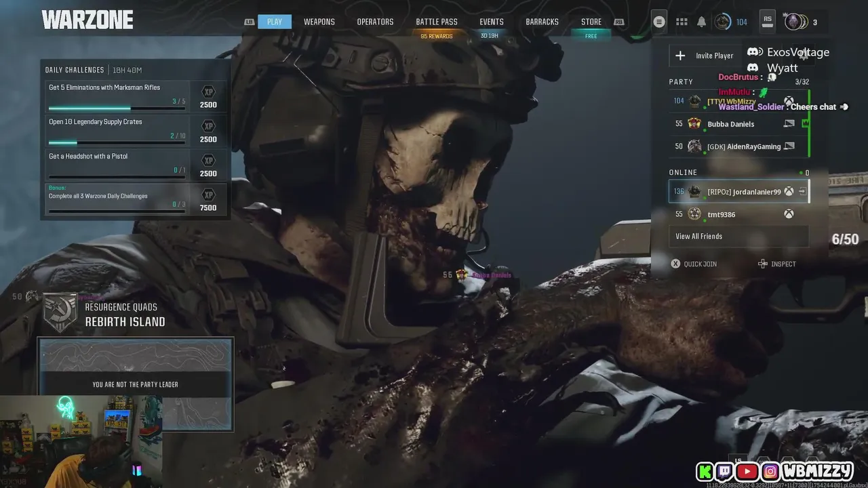Click the Resurgence Quads mode emblem
The width and height of the screenshot is (868, 488).
(60, 312)
